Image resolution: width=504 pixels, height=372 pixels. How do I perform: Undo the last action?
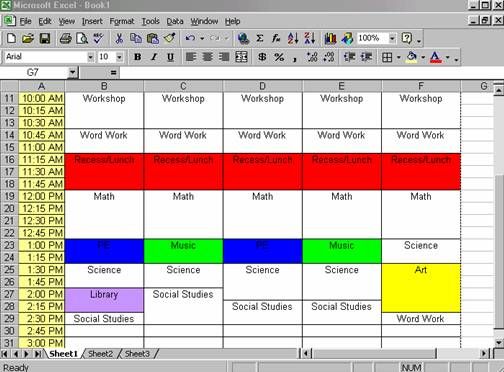pyautogui.click(x=190, y=38)
